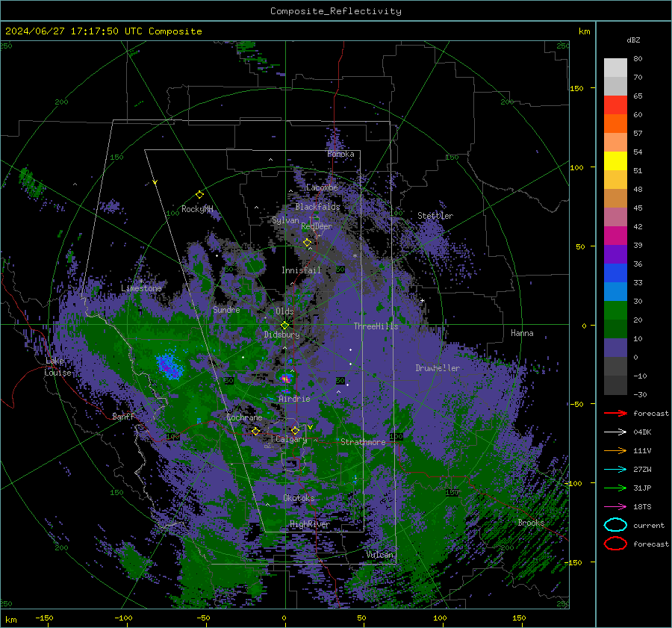Click the blue echo cluster east of Lake Louise
Viewport: 672px width, 628px height.
click(x=169, y=365)
